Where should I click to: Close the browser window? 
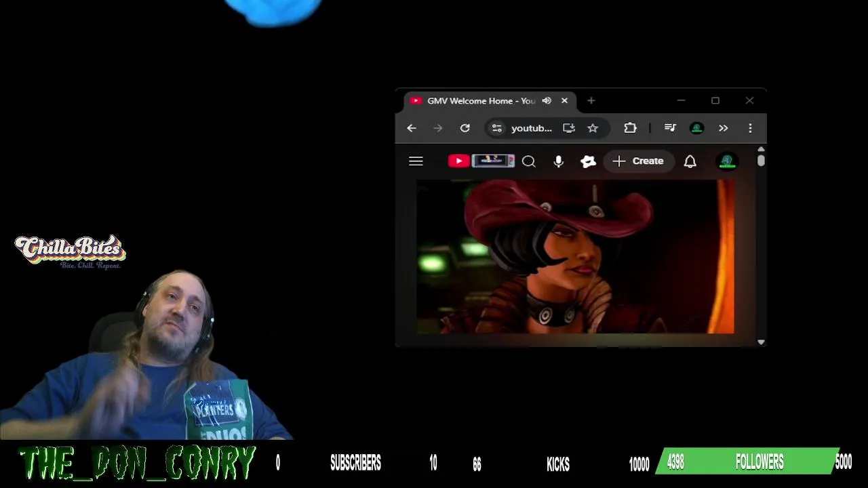749,101
